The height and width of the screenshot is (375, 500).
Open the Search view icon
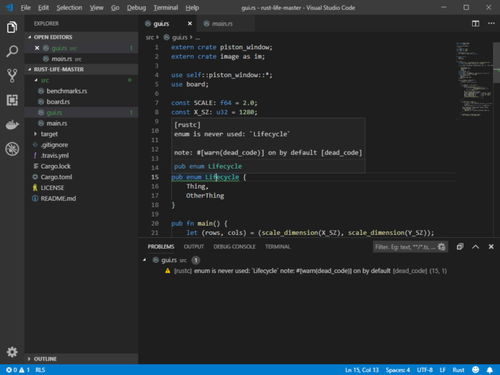pos(12,51)
